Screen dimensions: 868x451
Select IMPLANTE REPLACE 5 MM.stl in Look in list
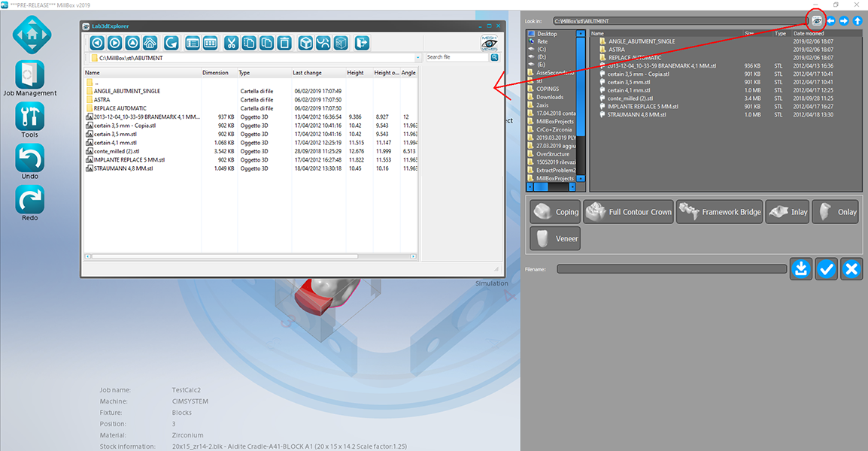(642, 106)
